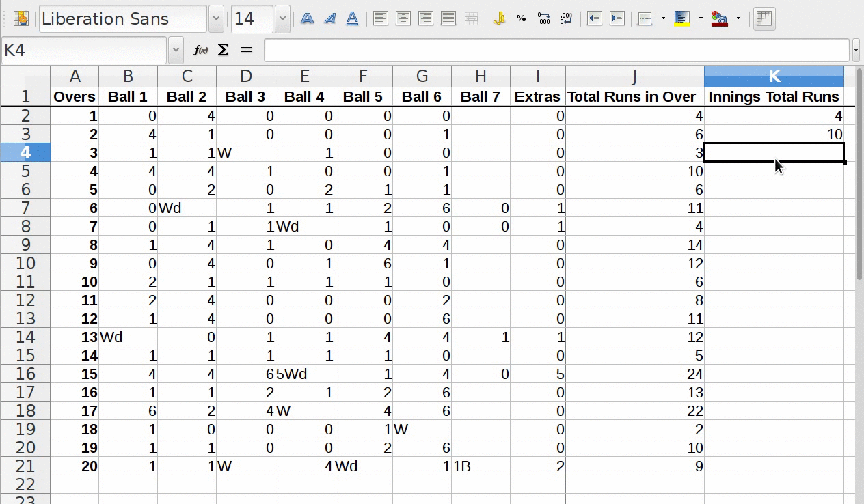Expand the Borders style dropdown arrow
The width and height of the screenshot is (864, 504).
[663, 19]
